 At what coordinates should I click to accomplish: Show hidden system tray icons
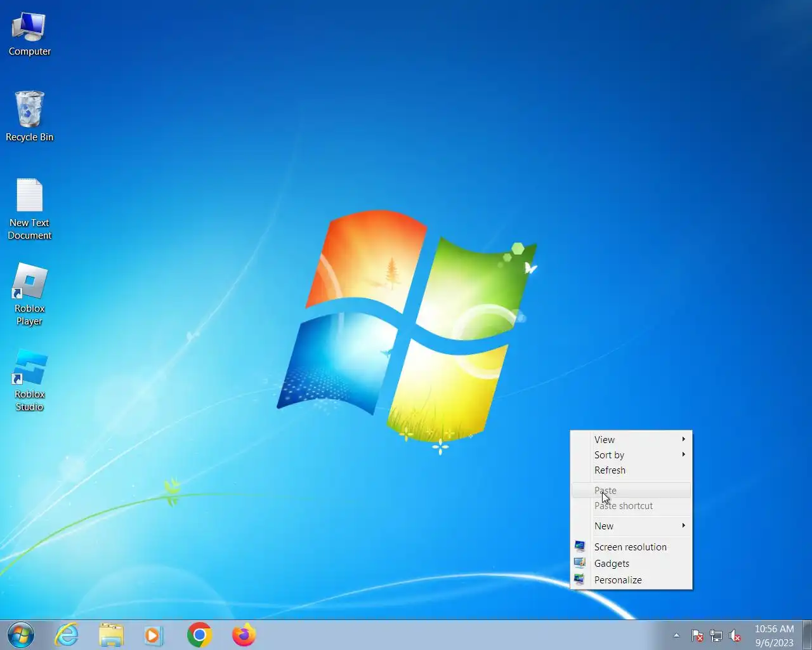(676, 635)
